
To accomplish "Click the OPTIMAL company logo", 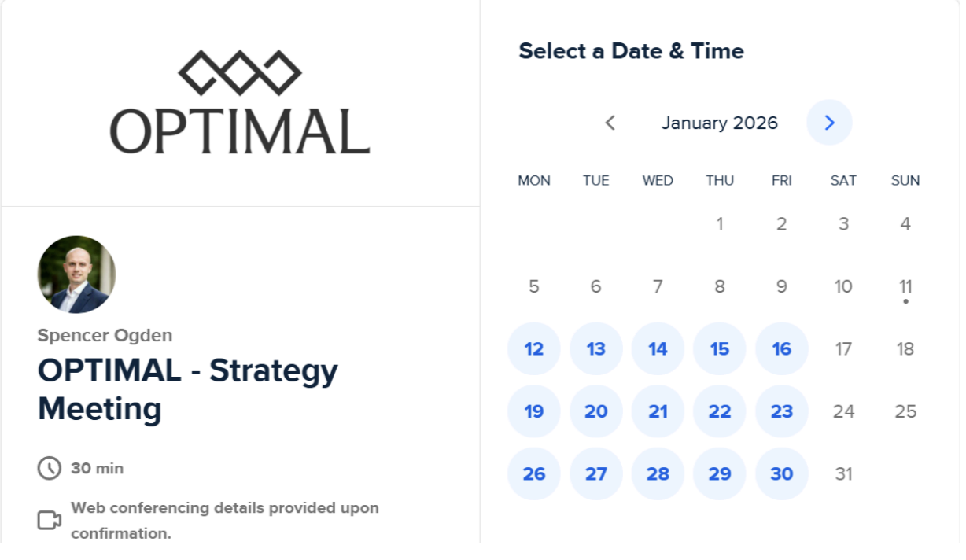I will pos(240,102).
